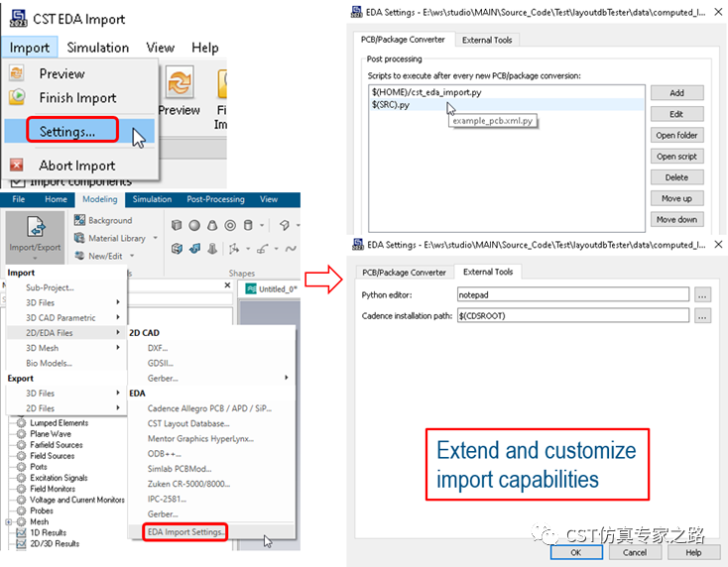Expand the Gerber submenu under 2D CAD
The height and width of the screenshot is (567, 728).
click(287, 378)
